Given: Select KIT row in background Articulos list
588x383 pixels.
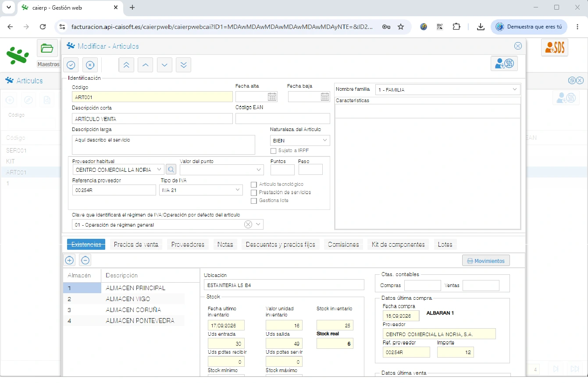Looking at the screenshot, I should [x=31, y=161].
